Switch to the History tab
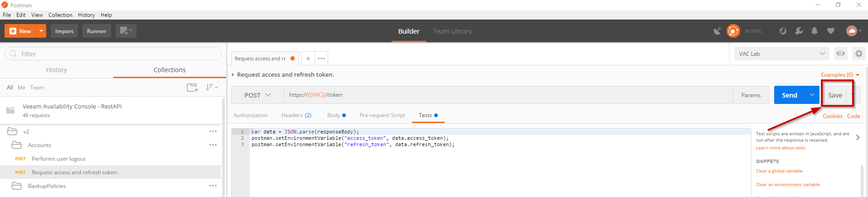Image resolution: width=868 pixels, height=197 pixels. coord(57,70)
